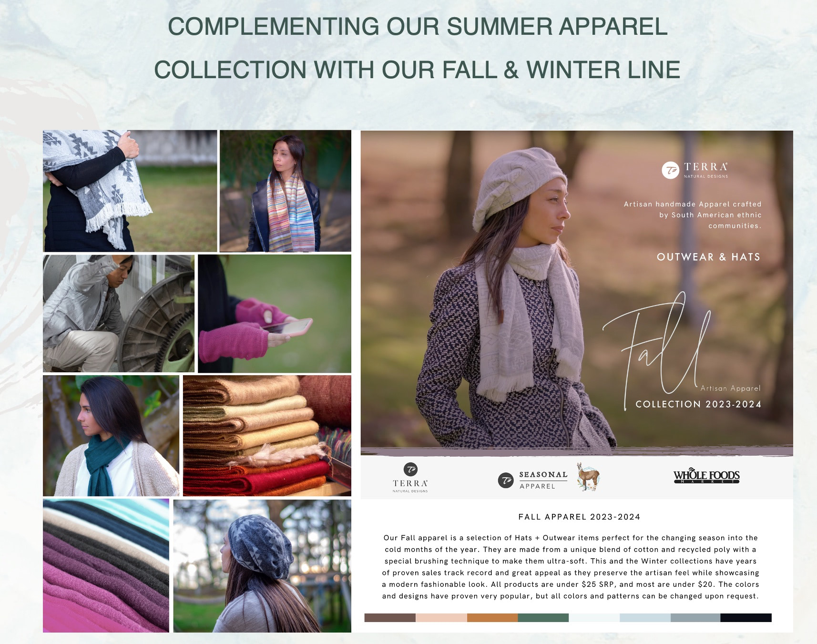Click the Outwear & Hats text
The height and width of the screenshot is (644, 817).
(x=708, y=257)
